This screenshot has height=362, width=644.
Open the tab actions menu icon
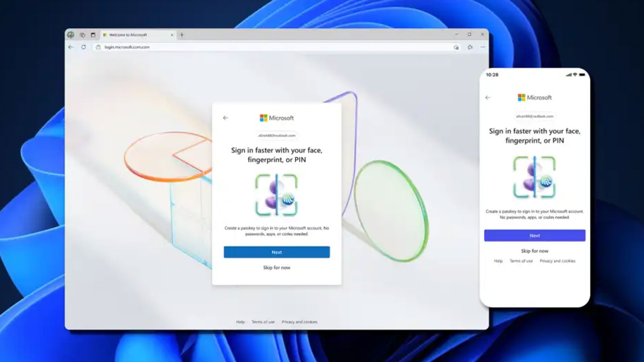click(x=93, y=35)
